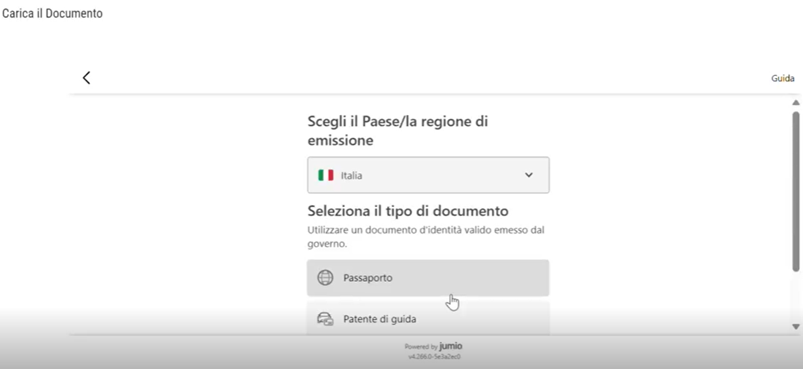Image resolution: width=803 pixels, height=369 pixels.
Task: Click the Carica il Documento title
Action: click(52, 14)
